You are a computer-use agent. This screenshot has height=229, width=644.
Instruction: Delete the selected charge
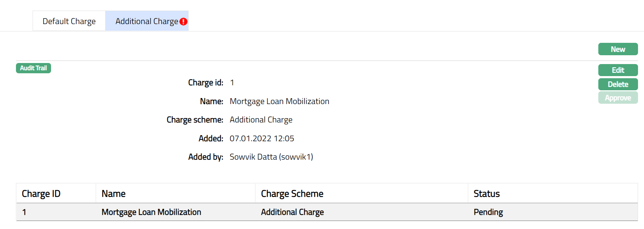[x=617, y=84]
